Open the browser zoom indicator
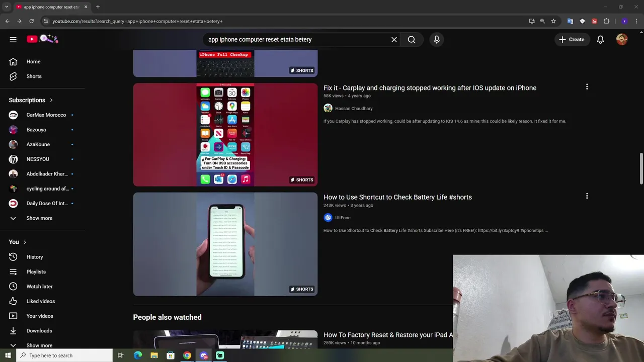This screenshot has width=644, height=362. pos(542,21)
